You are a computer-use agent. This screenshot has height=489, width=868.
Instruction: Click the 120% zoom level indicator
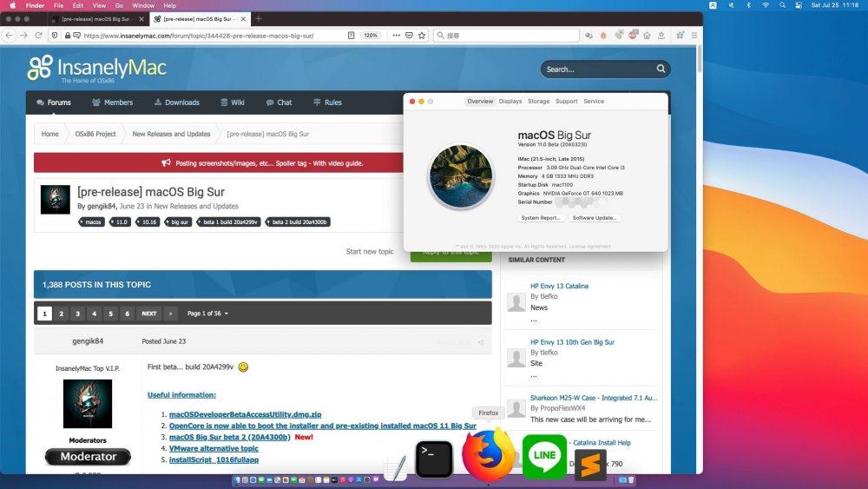[371, 35]
